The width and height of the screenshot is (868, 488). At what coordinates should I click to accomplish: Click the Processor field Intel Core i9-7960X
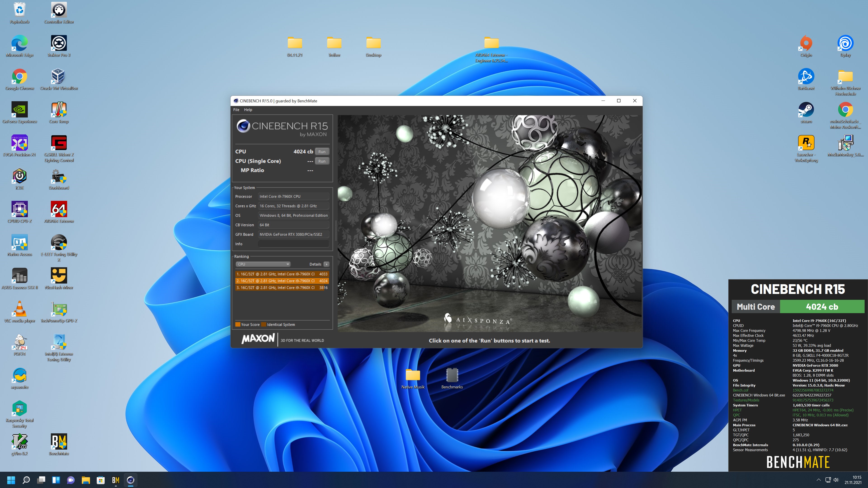(x=293, y=196)
